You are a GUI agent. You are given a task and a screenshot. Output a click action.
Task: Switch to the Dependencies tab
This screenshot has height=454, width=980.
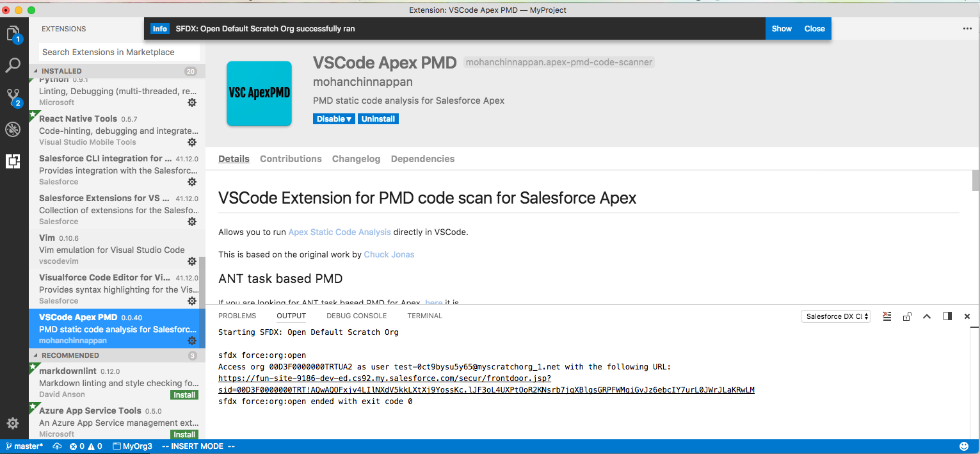[422, 159]
